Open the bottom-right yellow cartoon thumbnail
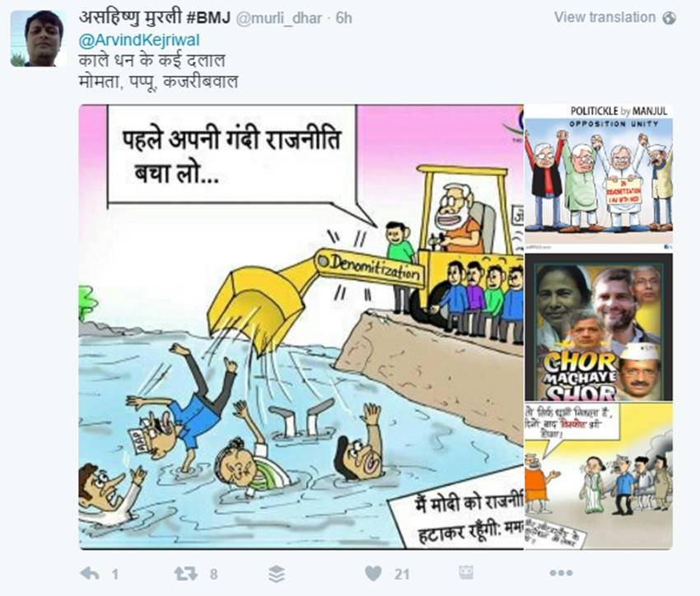700x596 pixels. point(599,476)
